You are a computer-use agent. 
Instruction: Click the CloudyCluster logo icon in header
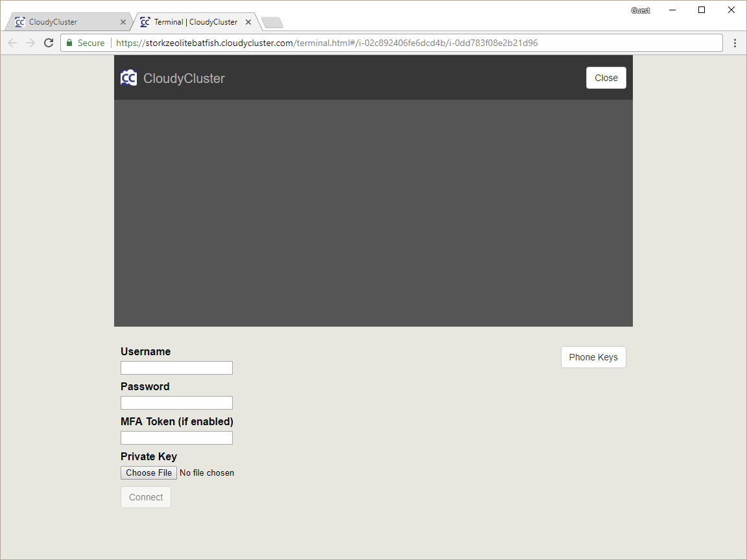tap(128, 78)
